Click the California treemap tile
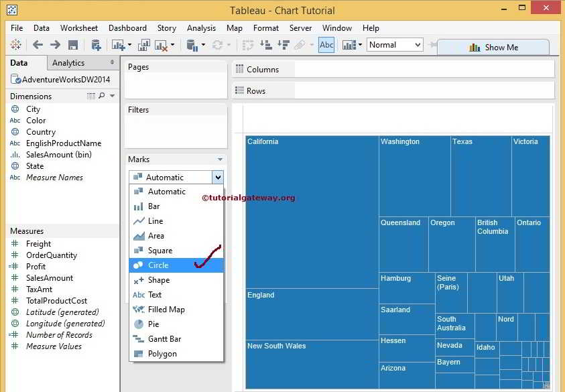The height and width of the screenshot is (392, 565). 312,212
